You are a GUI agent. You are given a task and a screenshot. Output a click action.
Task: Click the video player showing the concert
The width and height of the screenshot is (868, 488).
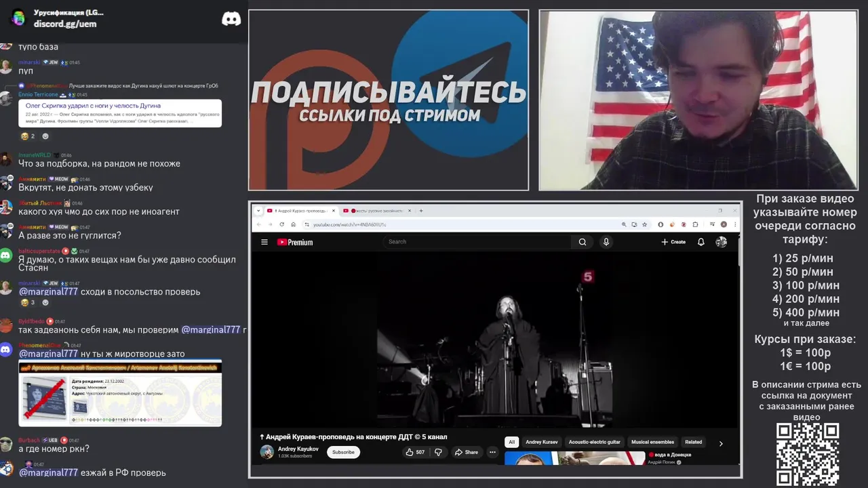pyautogui.click(x=495, y=339)
